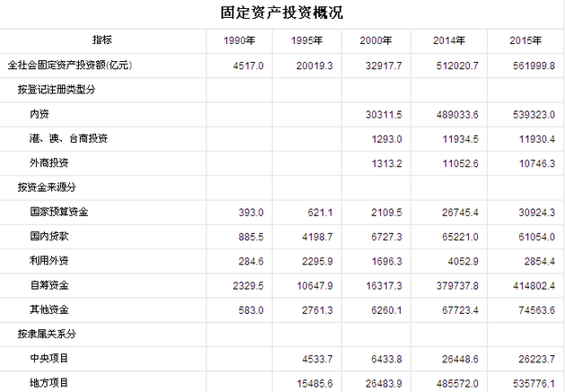Click the 2015年 column header
565x392 pixels.
click(x=525, y=41)
